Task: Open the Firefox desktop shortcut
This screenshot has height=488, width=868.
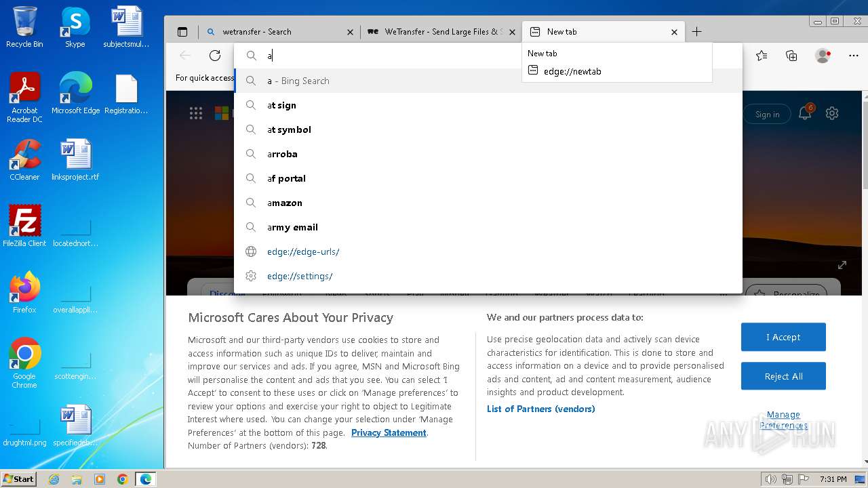Action: pos(24,292)
